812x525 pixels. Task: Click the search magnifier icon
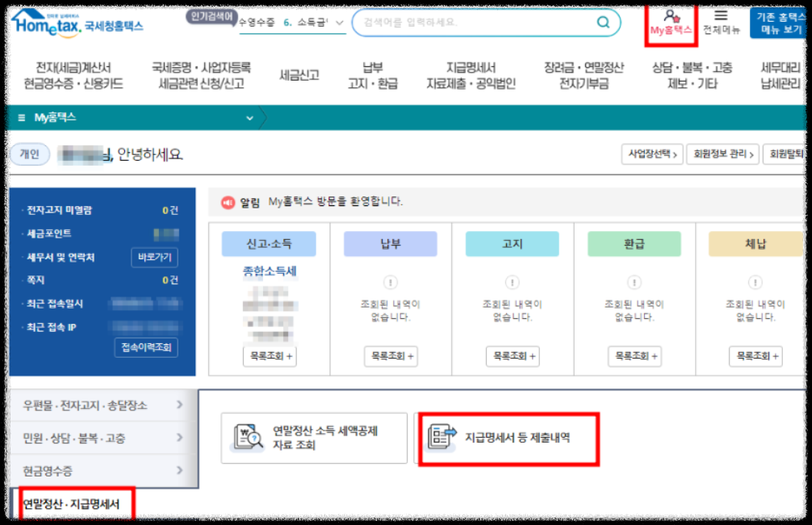[x=602, y=23]
